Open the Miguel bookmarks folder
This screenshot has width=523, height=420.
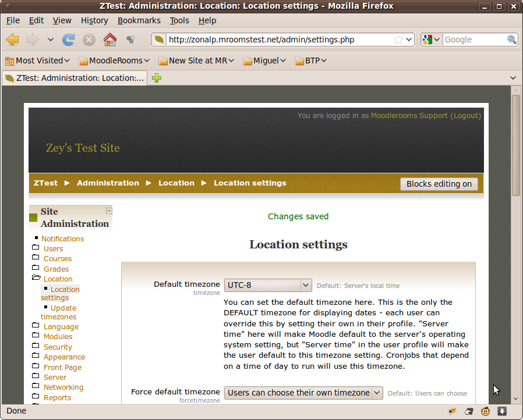tap(264, 60)
